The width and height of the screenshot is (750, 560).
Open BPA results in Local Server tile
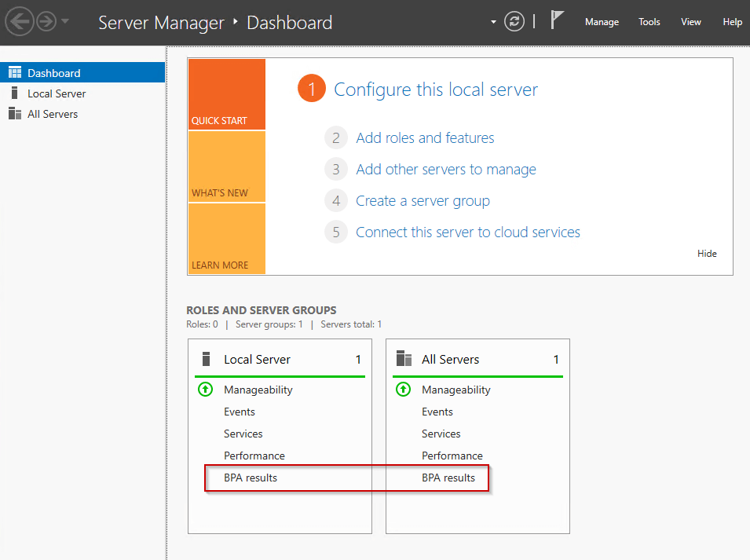coord(251,478)
